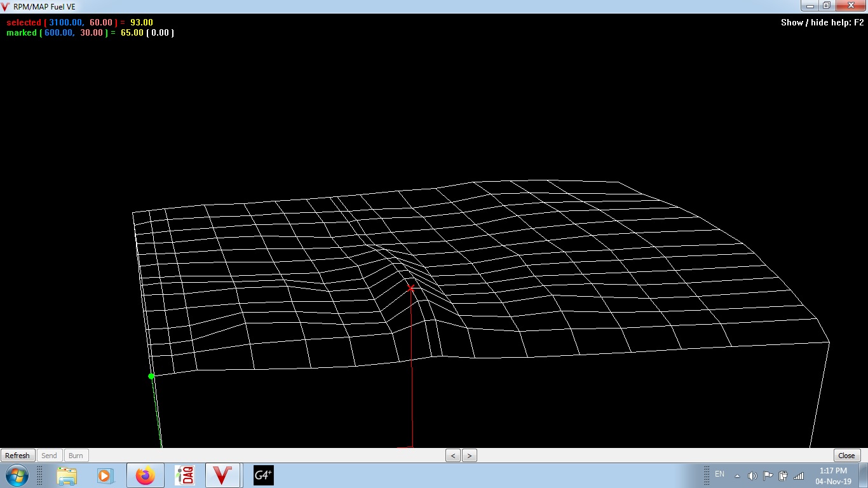Click the left arrow navigation button
Image resolution: width=868 pixels, height=488 pixels.
coord(453,456)
